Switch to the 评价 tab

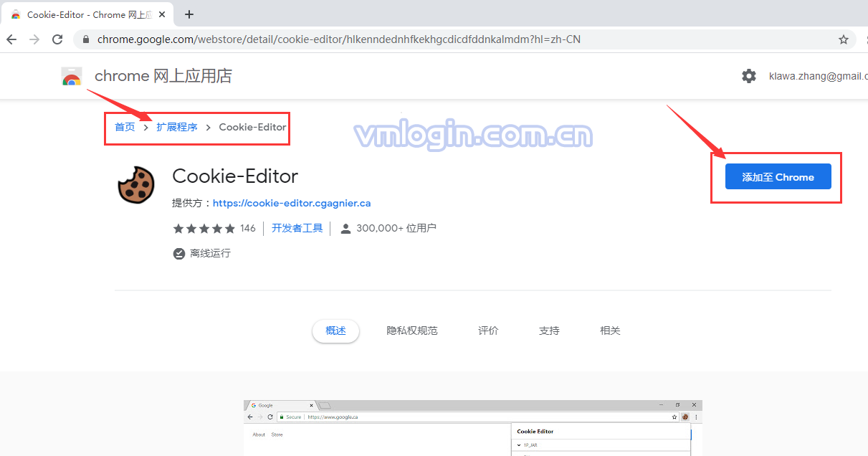coord(488,331)
